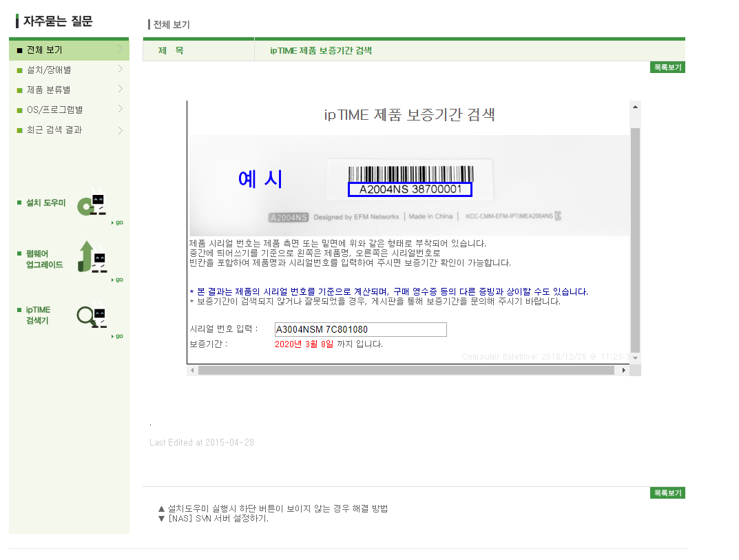The height and width of the screenshot is (560, 739).
Task: Expand chevron next to 최근 검색 결과
Action: [x=121, y=131]
